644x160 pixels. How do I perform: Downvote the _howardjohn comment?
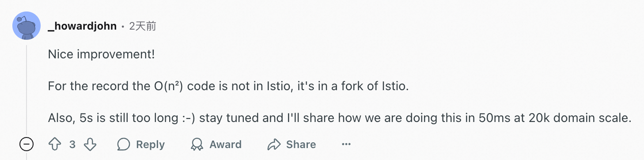[90, 145]
